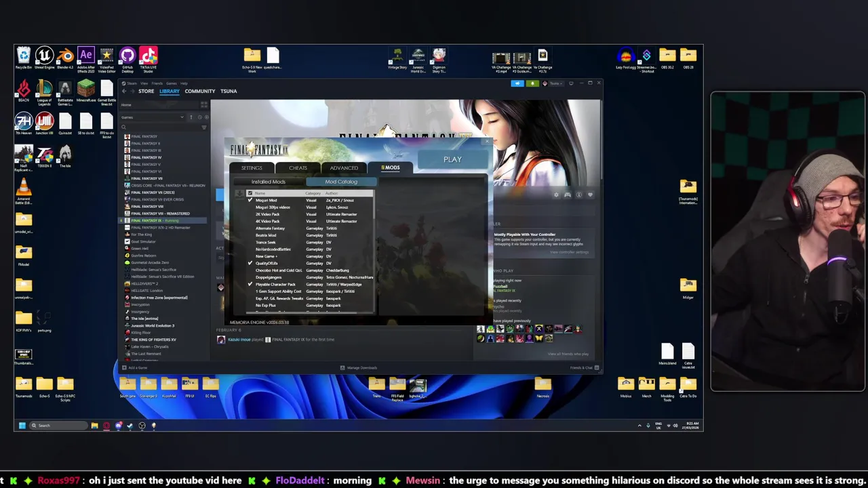Click the mod catalog vertical scrollbar
Image resolution: width=868 pixels, height=488 pixels.
pos(374,252)
